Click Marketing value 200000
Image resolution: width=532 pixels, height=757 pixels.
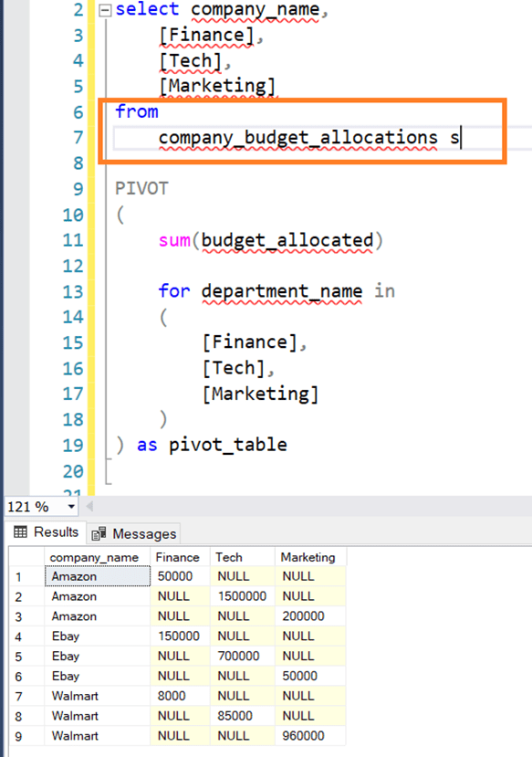[x=310, y=616]
